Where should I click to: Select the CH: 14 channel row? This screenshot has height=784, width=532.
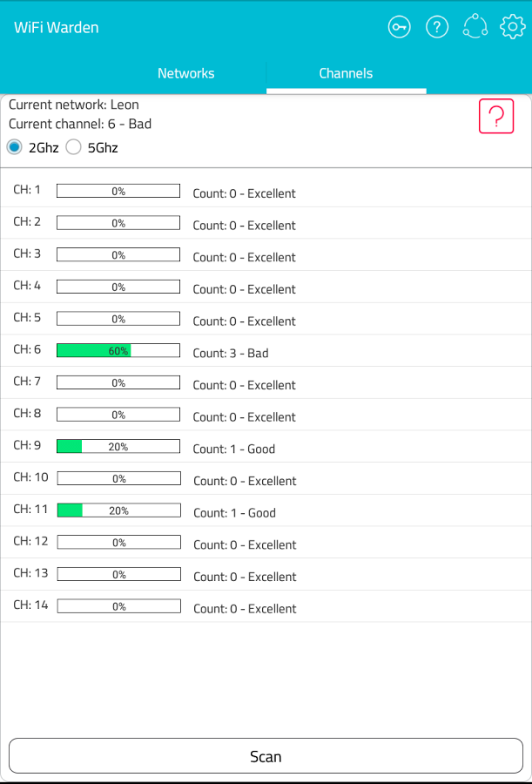(266, 606)
